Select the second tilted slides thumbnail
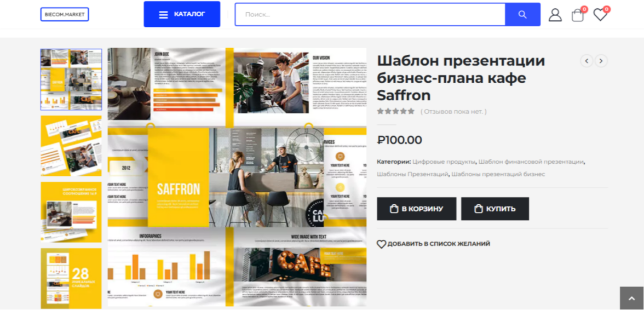The image size is (644, 310). point(71,146)
